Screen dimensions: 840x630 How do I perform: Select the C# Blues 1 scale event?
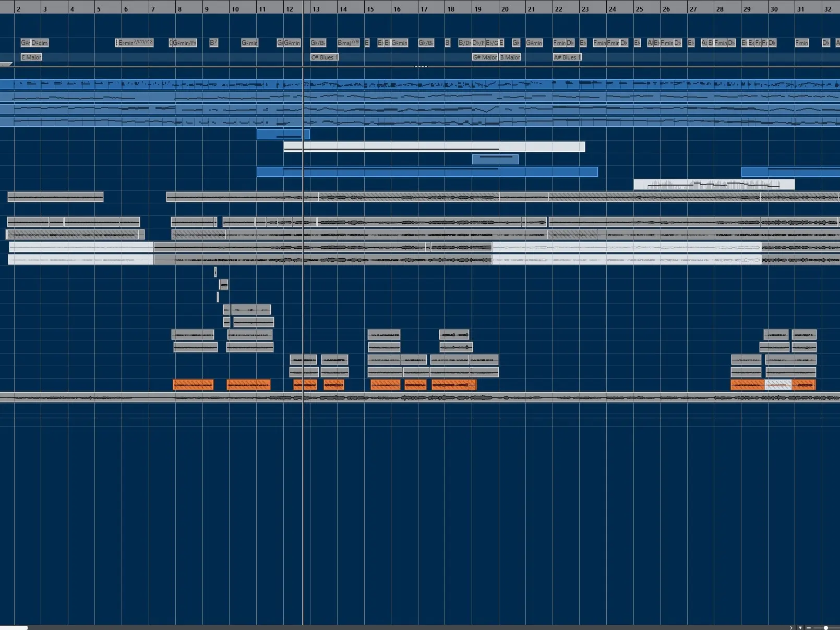(325, 57)
